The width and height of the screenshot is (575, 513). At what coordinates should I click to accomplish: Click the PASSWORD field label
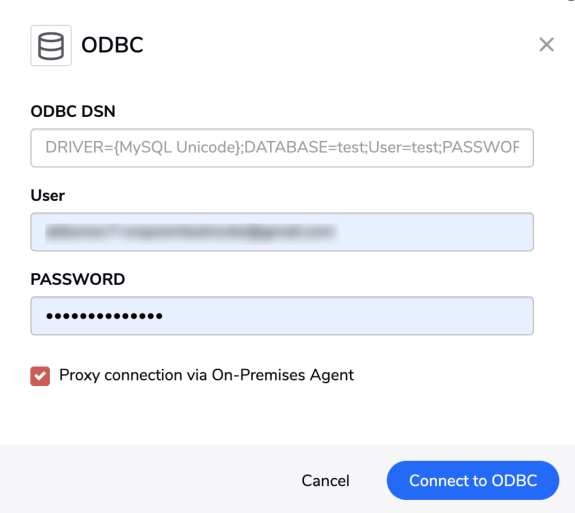coord(78,279)
